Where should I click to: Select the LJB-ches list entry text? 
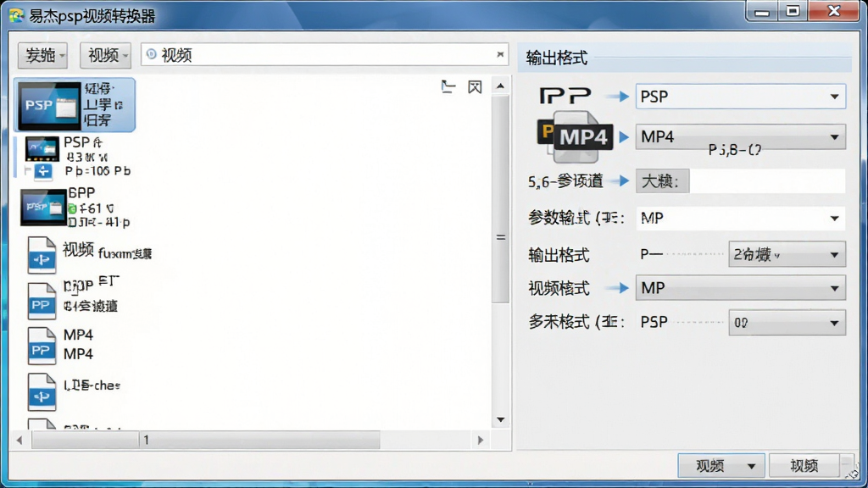92,385
